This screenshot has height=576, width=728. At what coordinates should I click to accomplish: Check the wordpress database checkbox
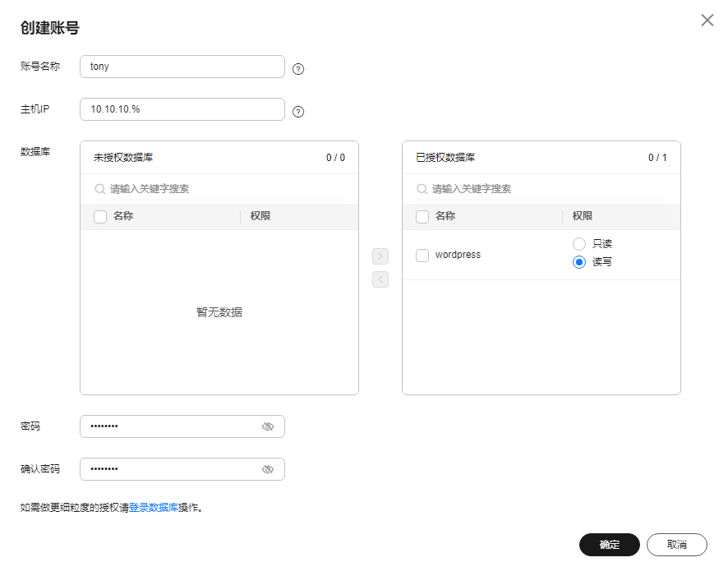pyautogui.click(x=422, y=256)
